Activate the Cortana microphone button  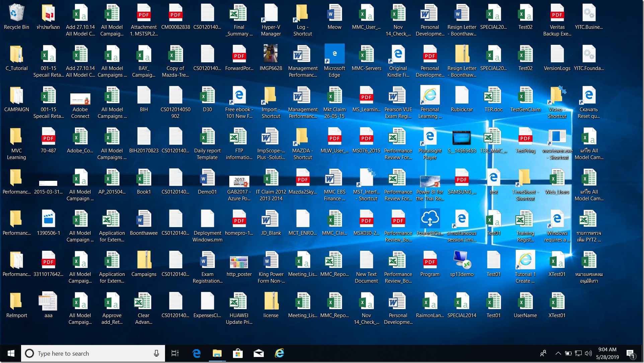click(156, 353)
